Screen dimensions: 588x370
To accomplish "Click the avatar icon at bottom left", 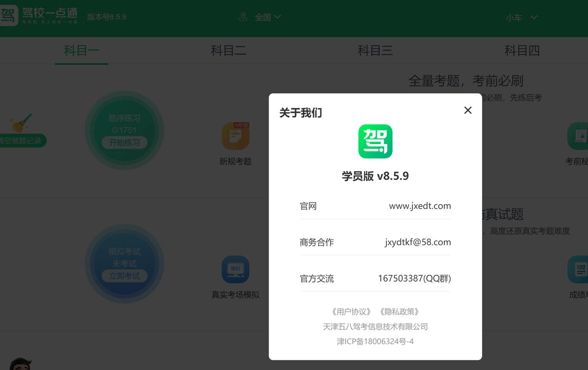I will pos(20,364).
